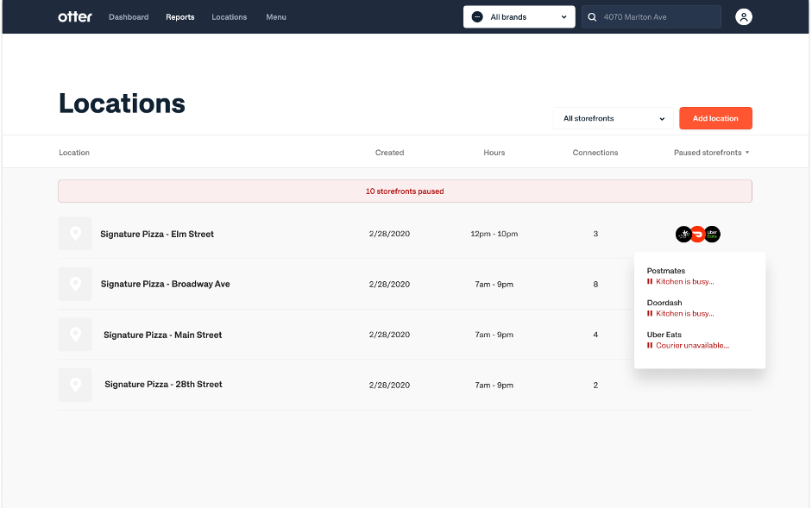Open the user profile icon
812x508 pixels.
coord(743,17)
